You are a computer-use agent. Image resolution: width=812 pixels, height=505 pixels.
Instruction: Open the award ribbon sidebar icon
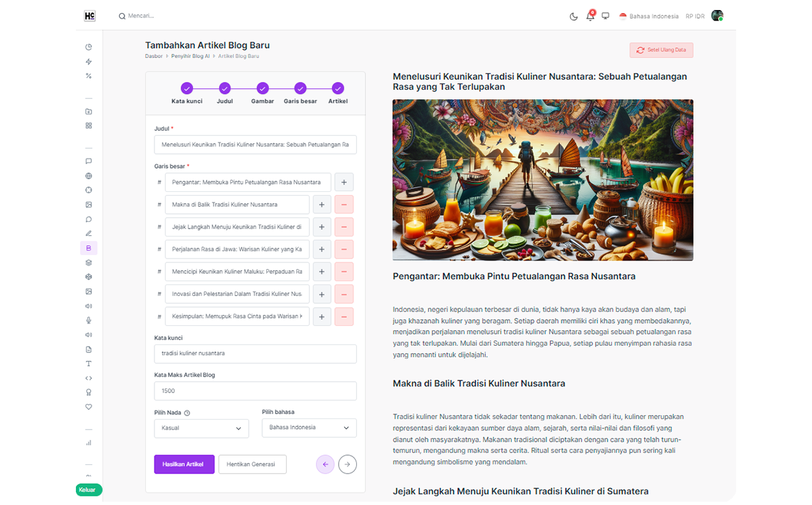click(x=89, y=392)
